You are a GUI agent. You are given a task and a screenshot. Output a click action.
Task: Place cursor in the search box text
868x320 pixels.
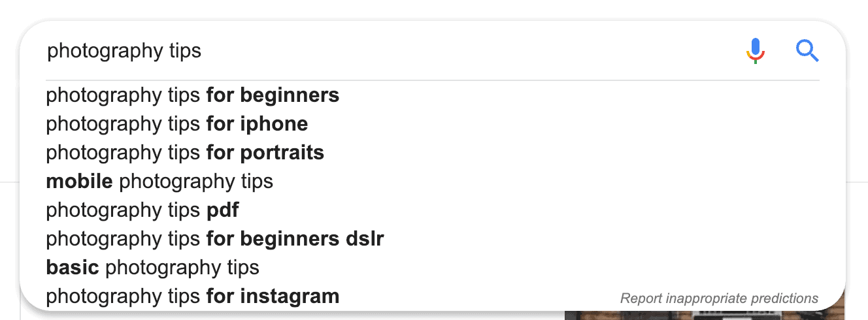pyautogui.click(x=124, y=51)
